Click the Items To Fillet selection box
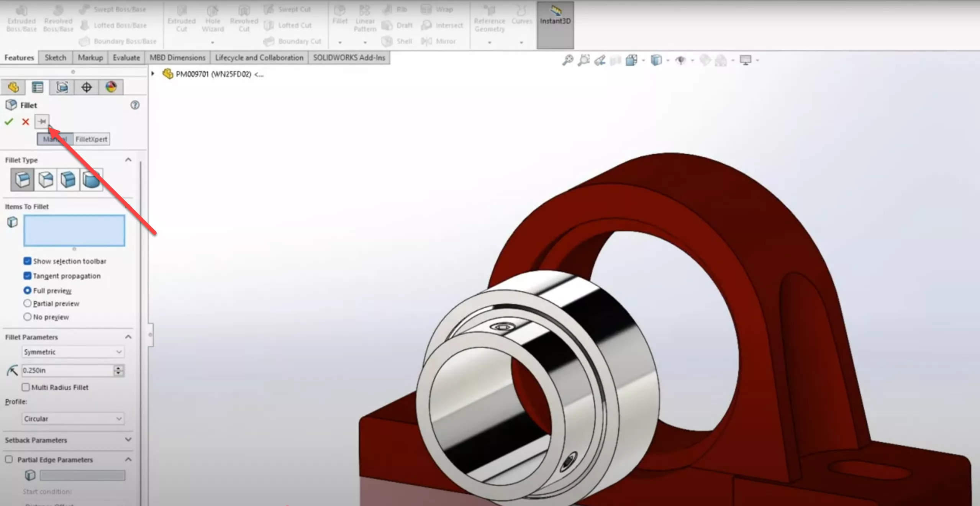 [x=74, y=230]
